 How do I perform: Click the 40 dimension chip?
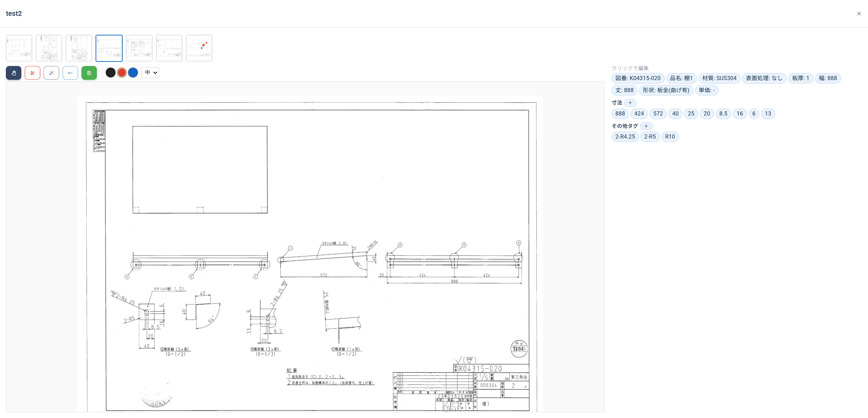[676, 114]
